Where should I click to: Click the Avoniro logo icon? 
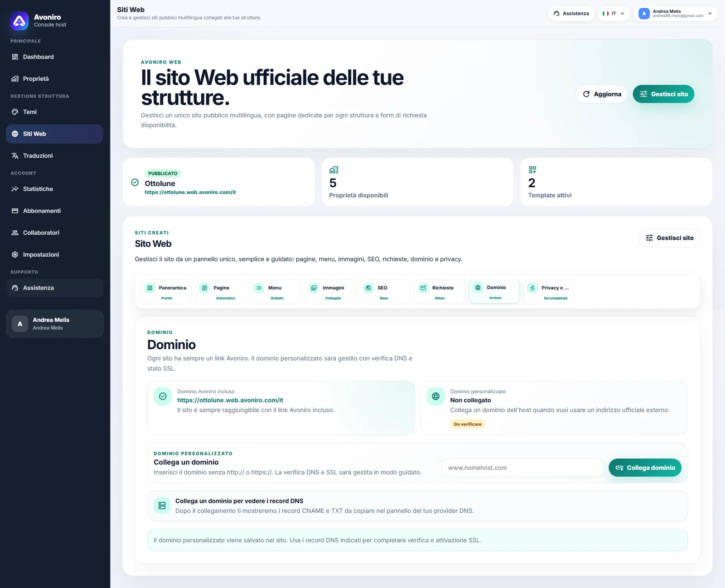point(19,21)
